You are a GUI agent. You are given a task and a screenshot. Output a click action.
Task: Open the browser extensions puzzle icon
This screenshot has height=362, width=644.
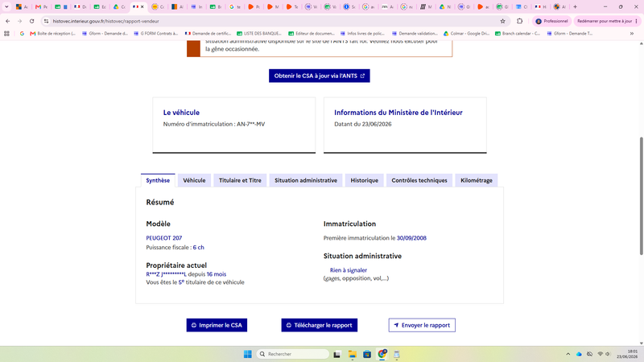click(x=519, y=21)
